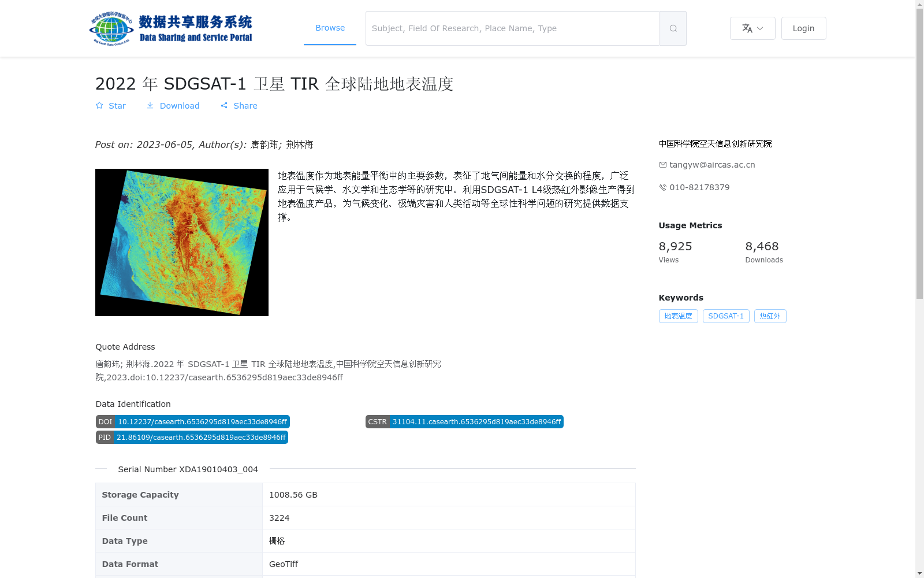Viewport: 924px width, 578px height.
Task: Click the institution name 中国科学院空天信息创新研究院
Action: coord(715,144)
